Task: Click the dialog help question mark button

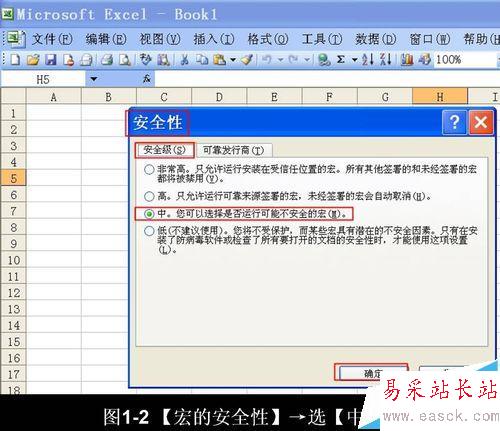Action: (x=454, y=122)
